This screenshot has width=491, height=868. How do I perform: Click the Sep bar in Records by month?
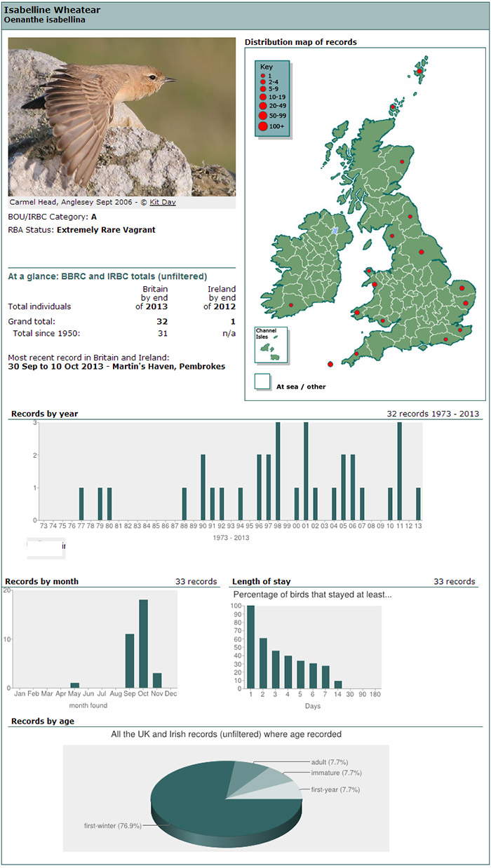pyautogui.click(x=130, y=660)
